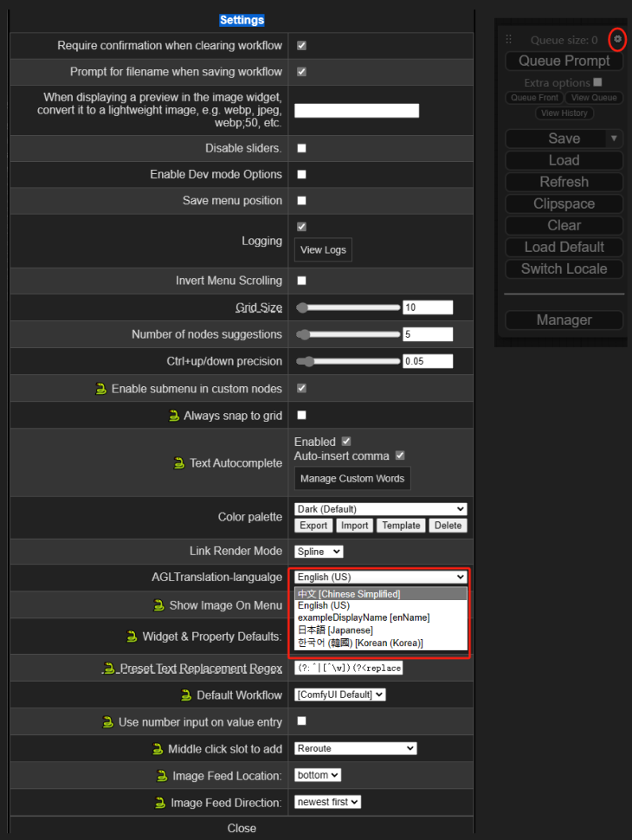Expand the Link Render Mode dropdown
The height and width of the screenshot is (840, 632).
(x=319, y=552)
